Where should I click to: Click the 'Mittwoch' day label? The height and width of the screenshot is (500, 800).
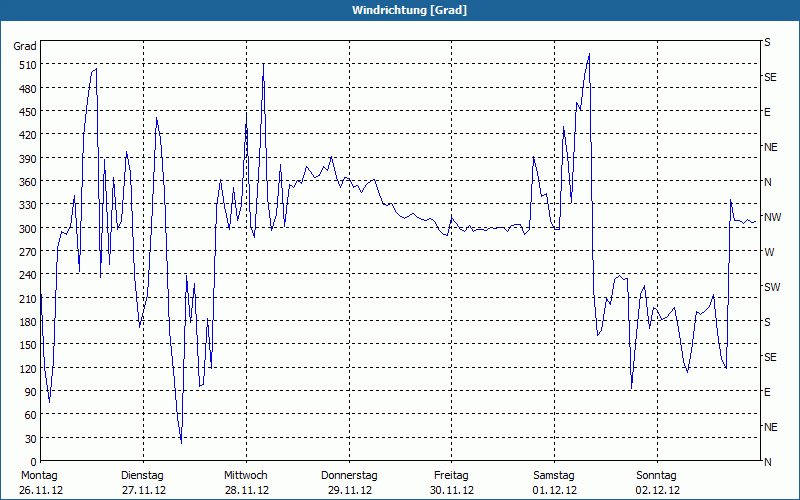(246, 476)
